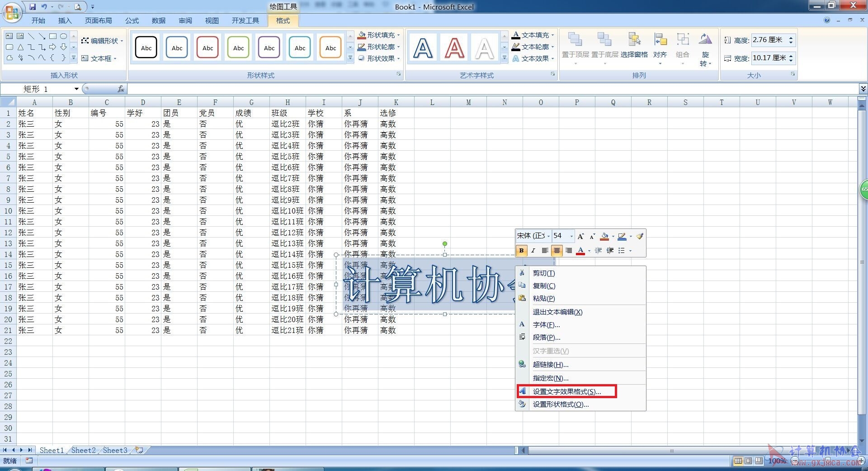Click the bullets list icon

pyautogui.click(x=622, y=251)
